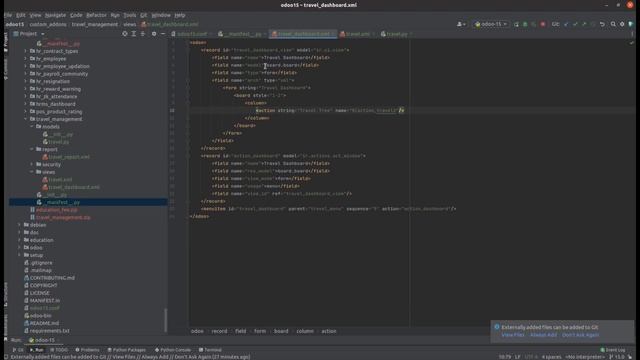Screen dimensions: 640x360
Task: Collapse the models folder
Action: tap(32, 127)
